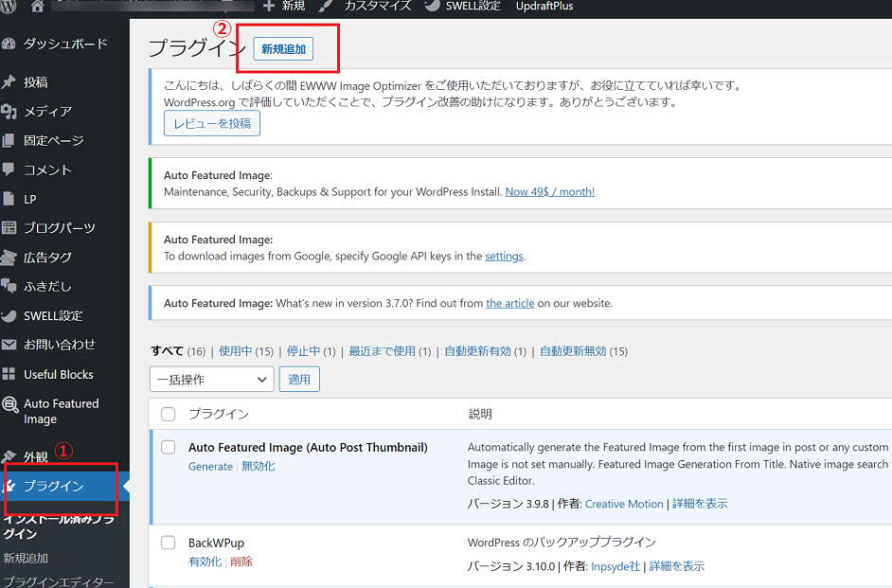
Task: Check the Auto Featured Image plugin checkbox
Action: [x=168, y=447]
